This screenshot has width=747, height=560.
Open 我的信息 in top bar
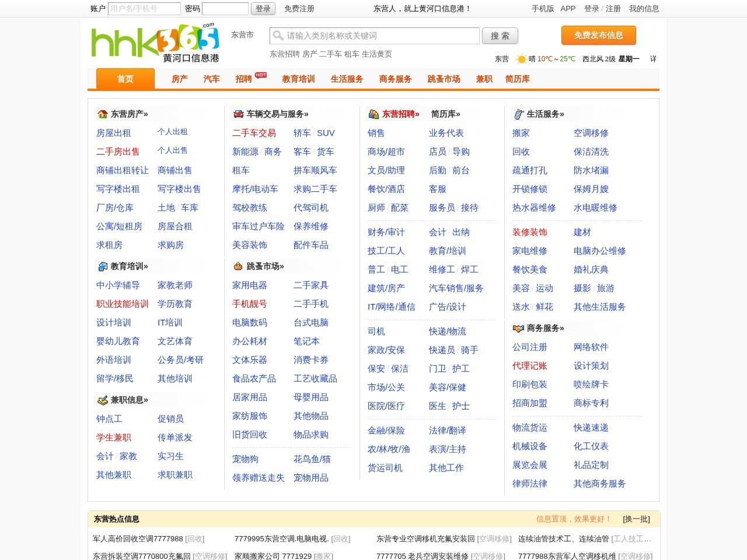coord(644,9)
